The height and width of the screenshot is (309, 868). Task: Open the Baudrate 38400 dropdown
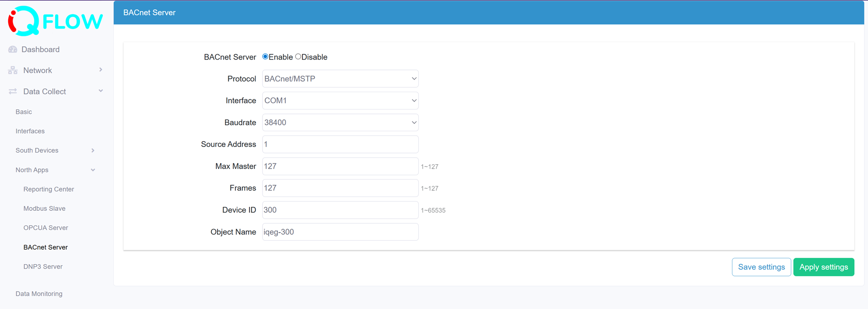[340, 123]
